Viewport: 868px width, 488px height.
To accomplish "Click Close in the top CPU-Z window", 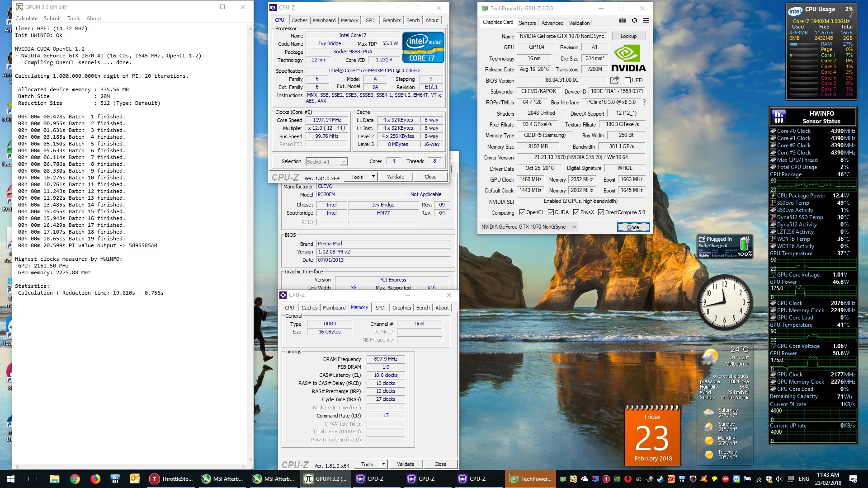I will click(x=430, y=177).
